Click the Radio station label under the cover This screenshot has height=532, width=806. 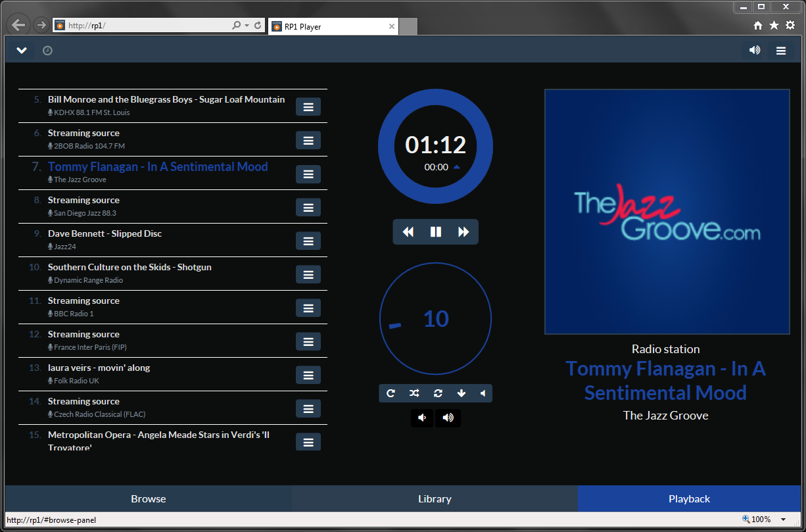[666, 349]
